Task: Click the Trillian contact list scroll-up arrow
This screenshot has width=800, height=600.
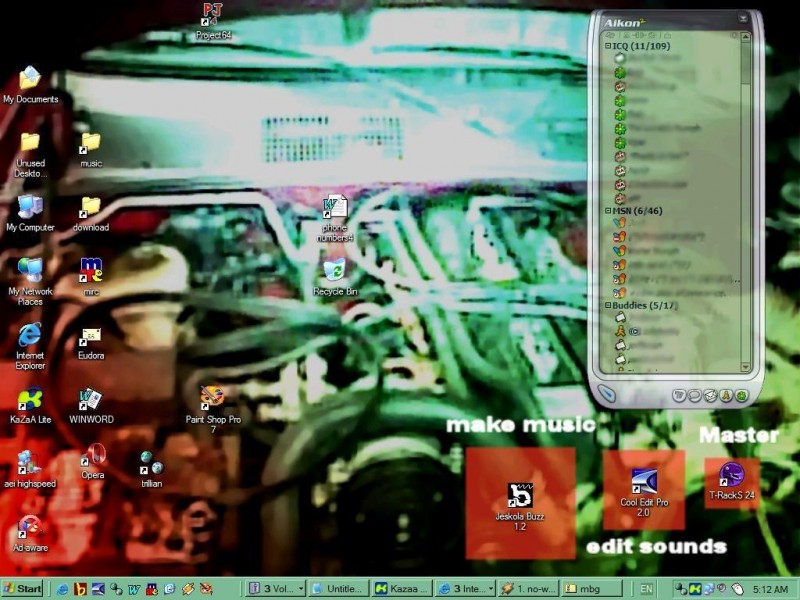Action: coord(745,37)
